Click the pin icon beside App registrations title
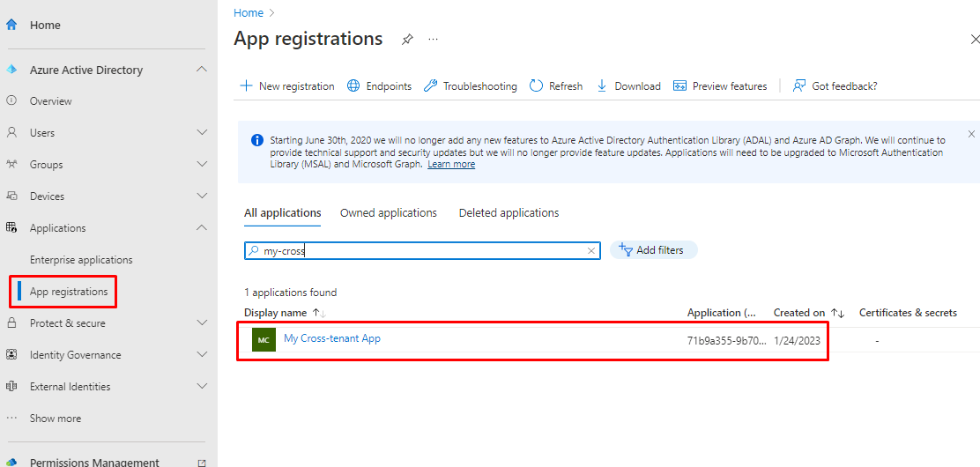Screen dimensions: 980x467 [407, 40]
